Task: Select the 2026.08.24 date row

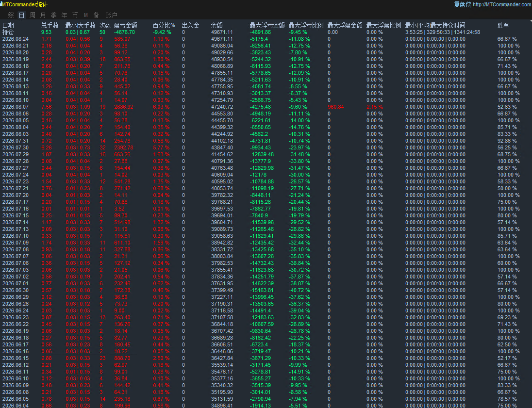Action: coord(15,39)
